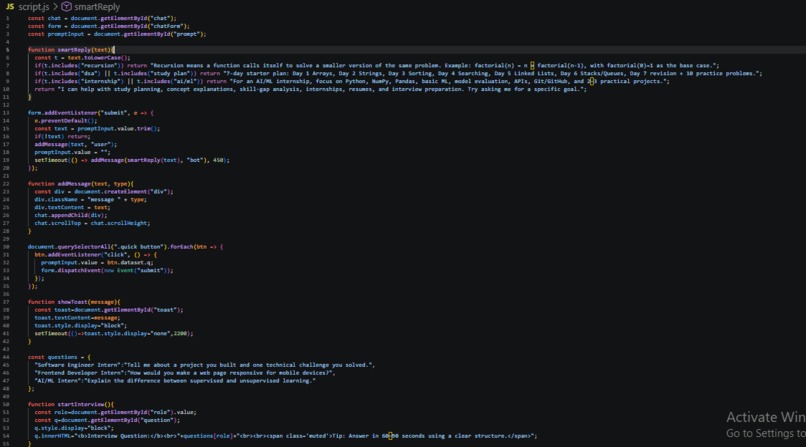Click the 'if(!text) return;' line

[62, 136]
